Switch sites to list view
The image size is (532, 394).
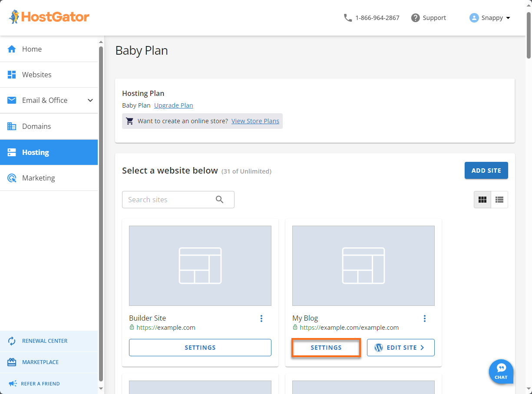499,199
